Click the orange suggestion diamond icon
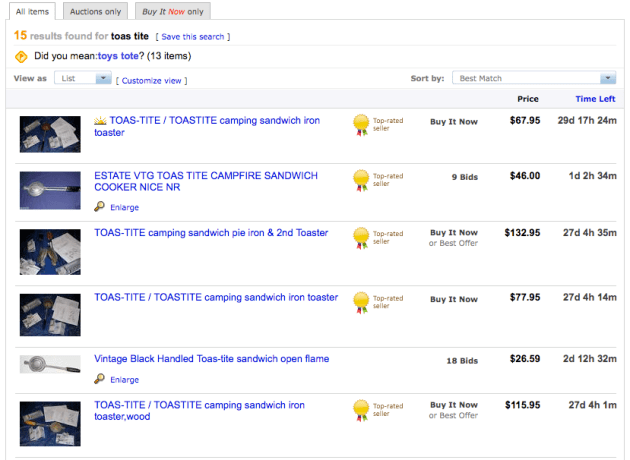 (x=21, y=57)
